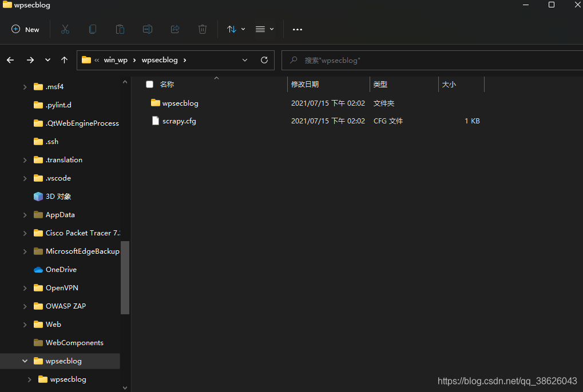Open recent locations chevron dropdown
The height and width of the screenshot is (392, 583).
47,60
